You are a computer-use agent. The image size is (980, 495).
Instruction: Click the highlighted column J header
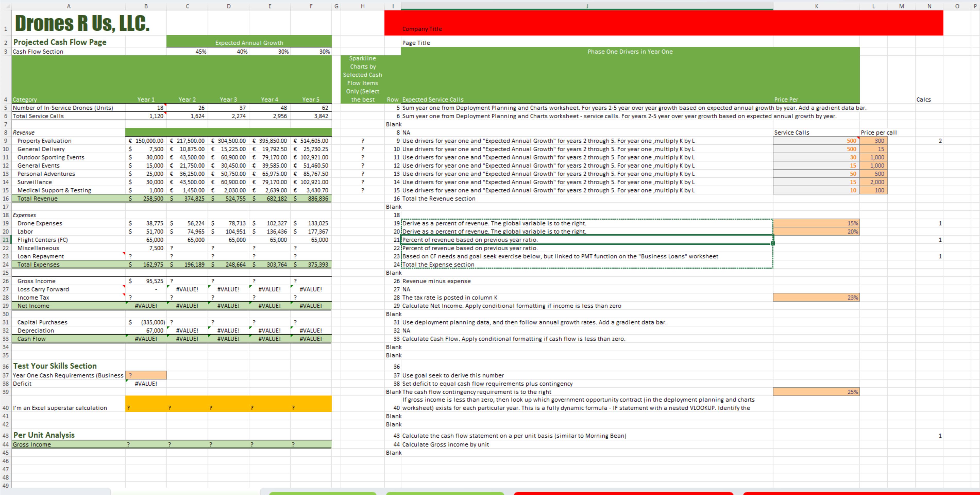click(587, 6)
